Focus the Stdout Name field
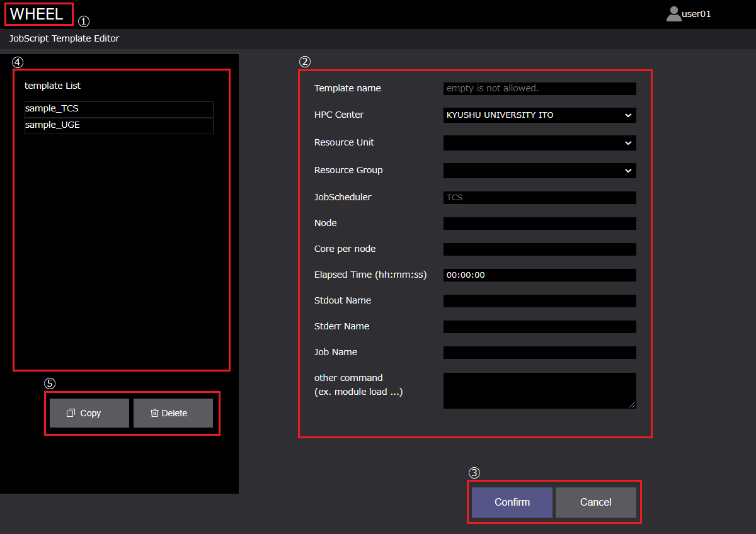756x534 pixels. pyautogui.click(x=539, y=301)
